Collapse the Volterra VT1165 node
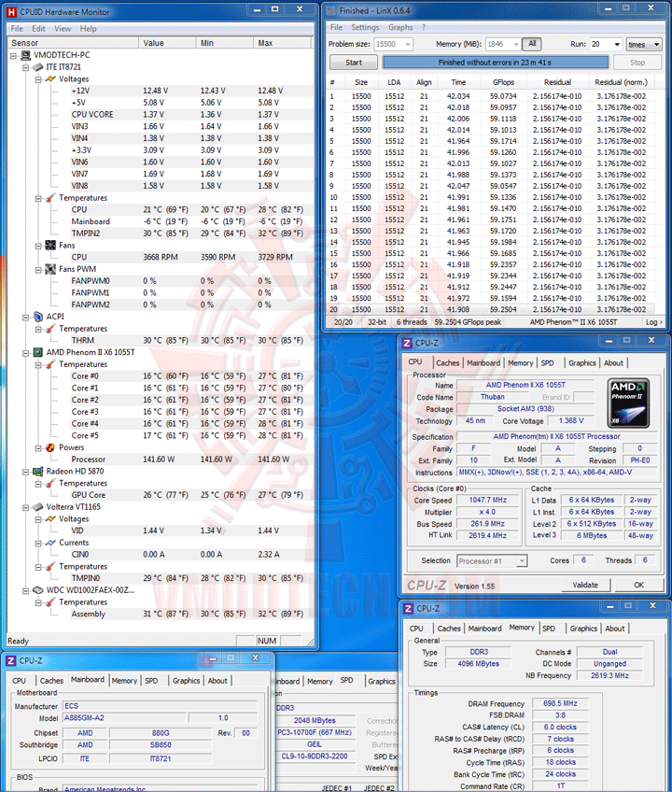 (x=26, y=508)
